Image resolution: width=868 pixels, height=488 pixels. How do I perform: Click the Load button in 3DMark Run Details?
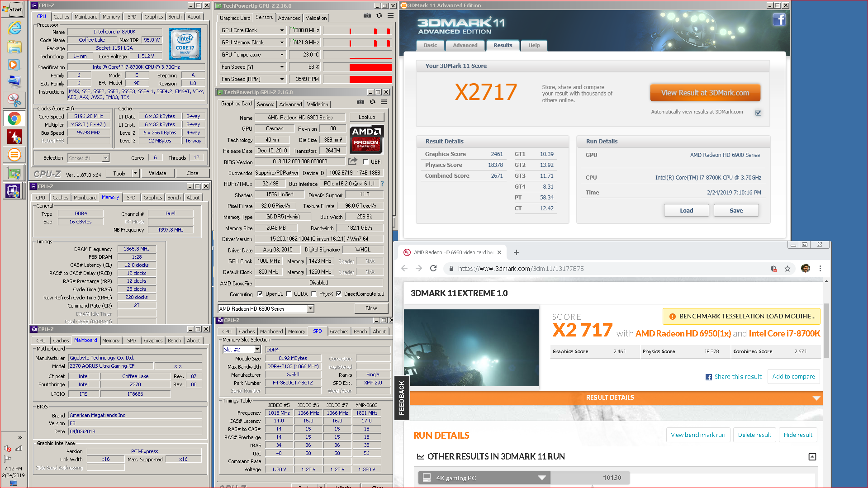(x=686, y=210)
